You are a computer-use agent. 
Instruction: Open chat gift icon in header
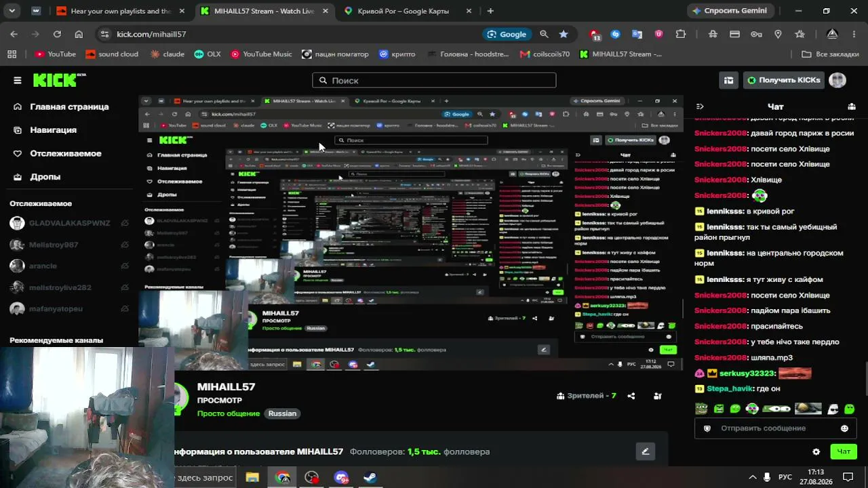point(852,106)
